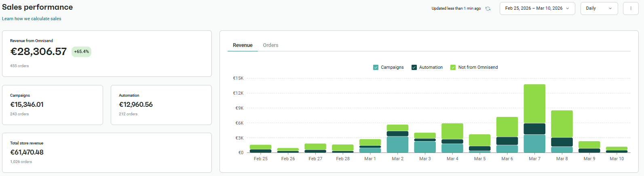The image size is (644, 176).
Task: Click the €15,346.01 campaigns value
Action: (27, 105)
